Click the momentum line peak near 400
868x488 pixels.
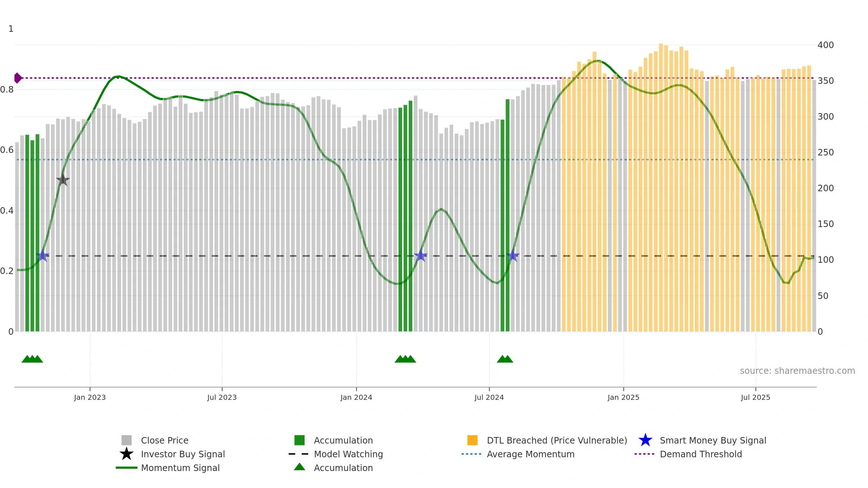[x=598, y=61]
